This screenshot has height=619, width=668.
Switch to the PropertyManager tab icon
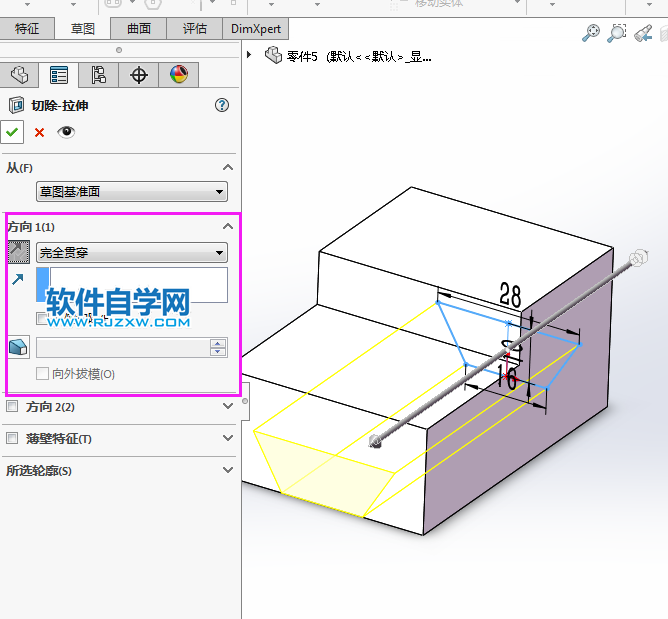pyautogui.click(x=59, y=75)
